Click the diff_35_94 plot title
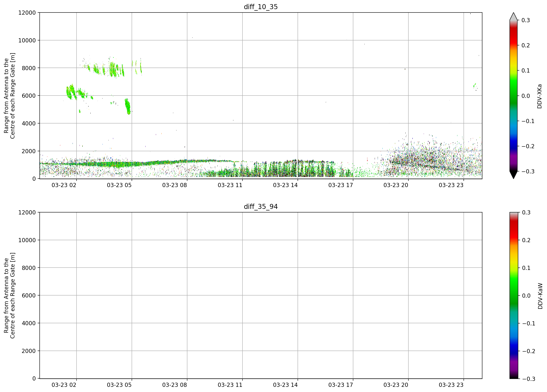 (261, 207)
